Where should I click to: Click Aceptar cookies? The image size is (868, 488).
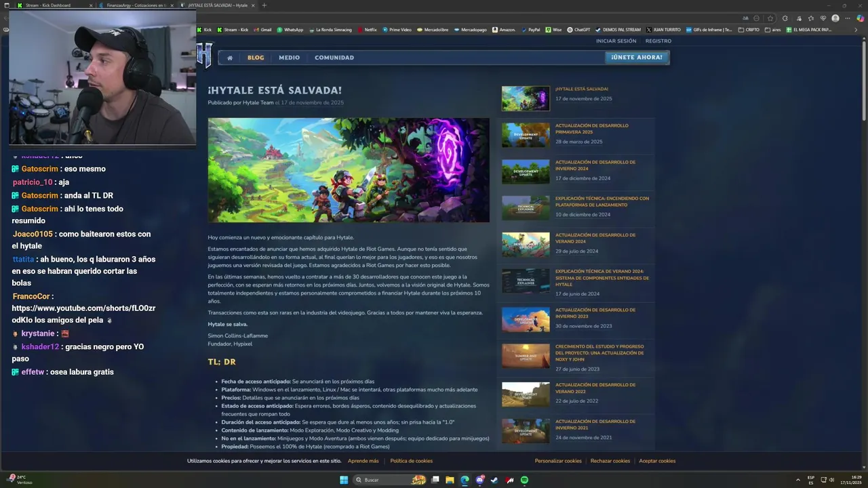click(x=657, y=461)
